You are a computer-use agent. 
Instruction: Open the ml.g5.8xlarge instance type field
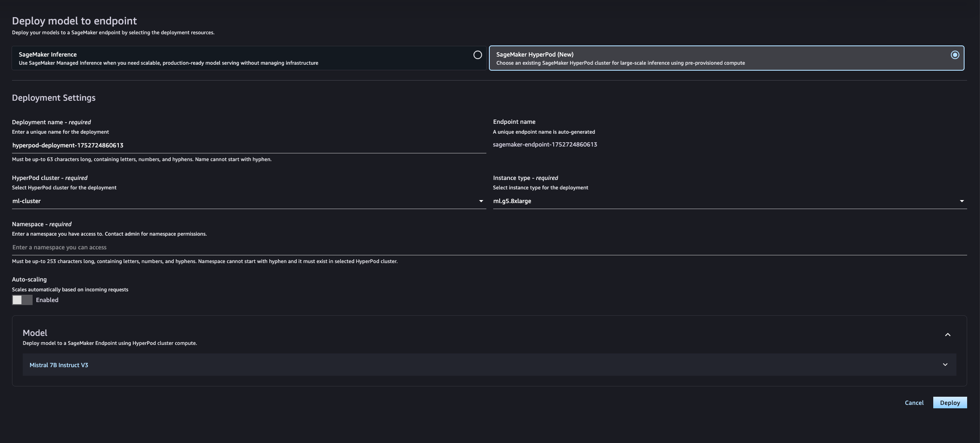pos(725,201)
